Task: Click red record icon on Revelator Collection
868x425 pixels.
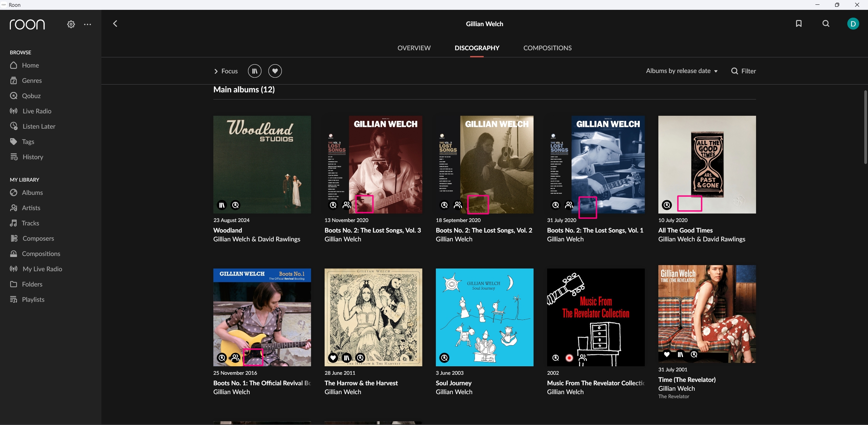Action: (569, 358)
